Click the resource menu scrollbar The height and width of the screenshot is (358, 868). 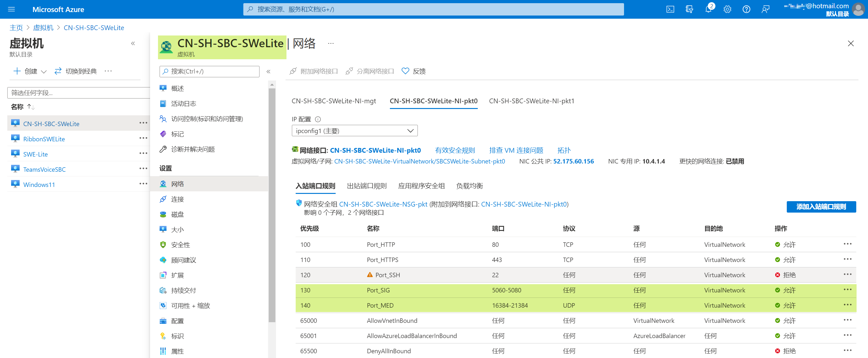click(x=272, y=205)
